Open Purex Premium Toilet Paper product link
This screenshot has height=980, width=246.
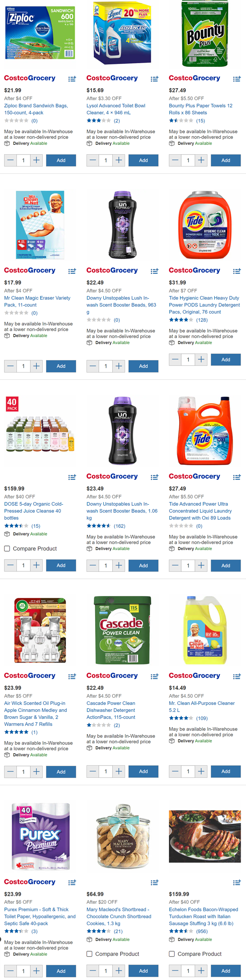(x=40, y=916)
